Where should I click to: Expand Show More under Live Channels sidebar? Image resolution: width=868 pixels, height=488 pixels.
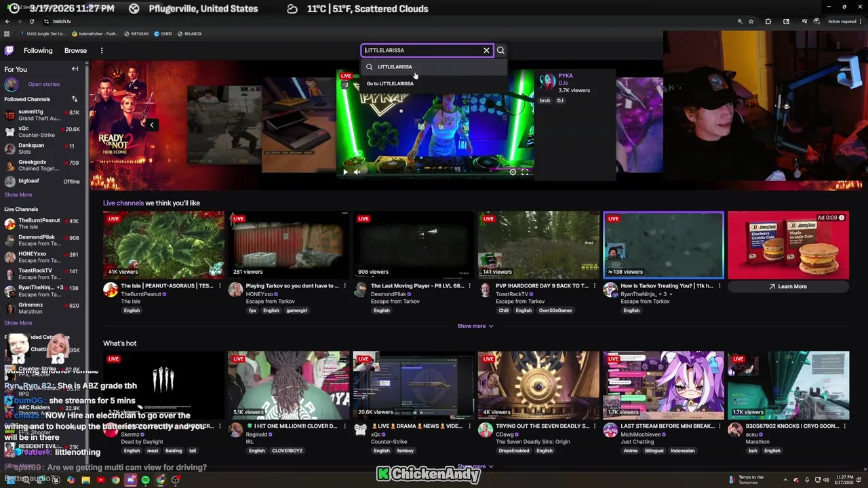pos(18,323)
